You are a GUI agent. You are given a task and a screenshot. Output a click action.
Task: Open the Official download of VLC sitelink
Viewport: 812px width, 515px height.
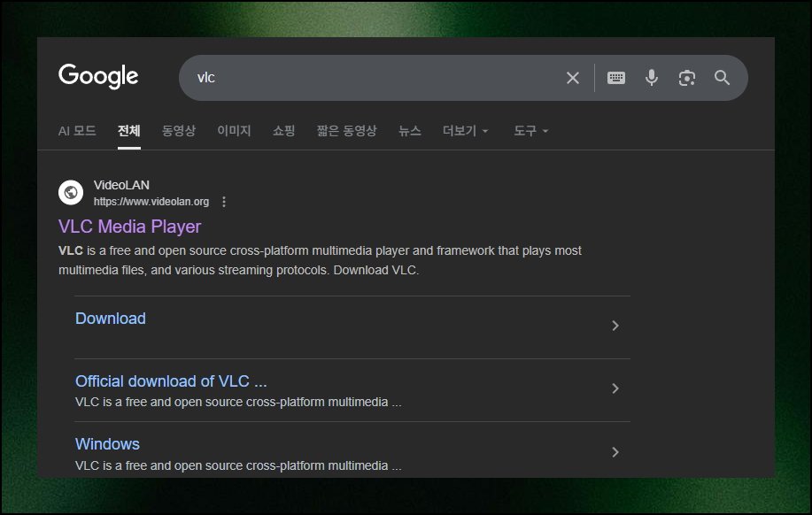(x=171, y=381)
